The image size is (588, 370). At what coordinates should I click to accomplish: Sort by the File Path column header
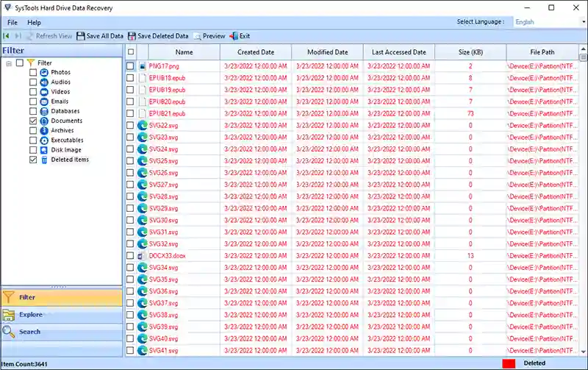point(542,52)
